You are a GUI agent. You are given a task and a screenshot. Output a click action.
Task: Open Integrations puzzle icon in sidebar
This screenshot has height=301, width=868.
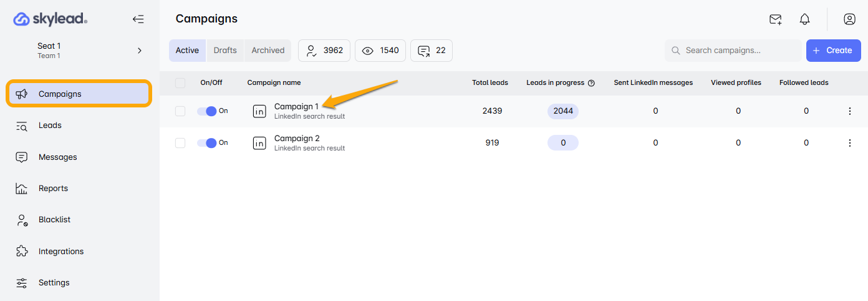click(22, 251)
